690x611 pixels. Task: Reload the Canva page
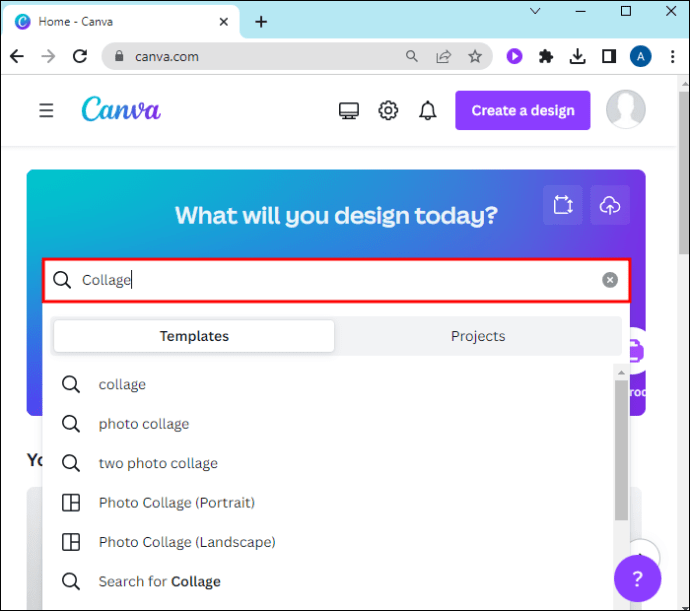pyautogui.click(x=80, y=56)
